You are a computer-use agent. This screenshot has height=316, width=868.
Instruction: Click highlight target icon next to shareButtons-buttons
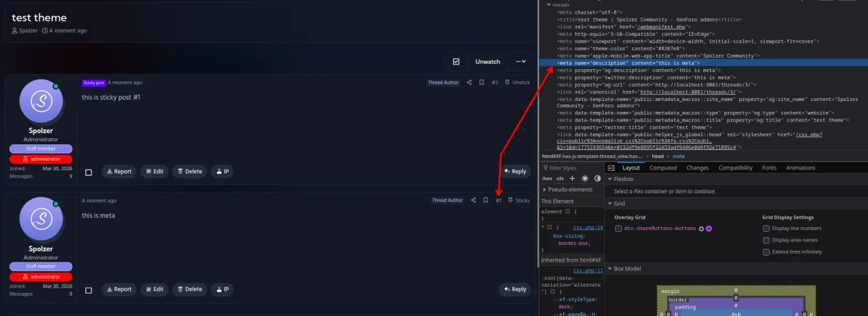click(x=702, y=229)
